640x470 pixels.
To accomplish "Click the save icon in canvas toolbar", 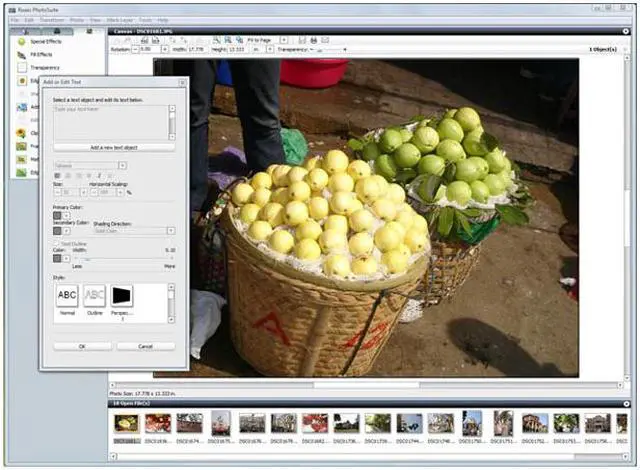I will tap(303, 38).
